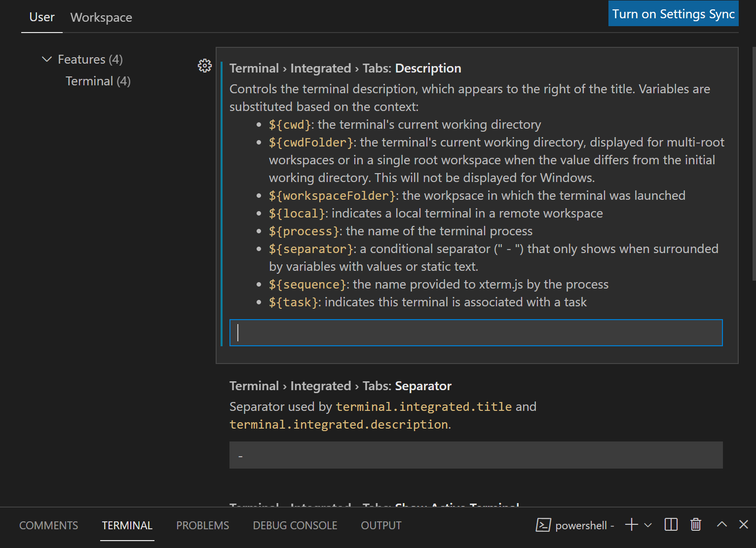Click the Tabs: Separator input field
This screenshot has height=548, width=756.
(x=476, y=455)
